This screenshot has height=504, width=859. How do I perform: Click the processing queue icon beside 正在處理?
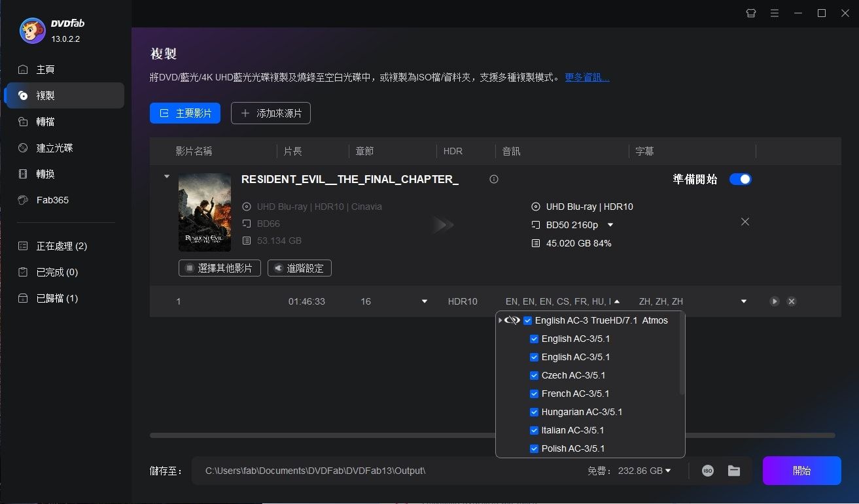coord(23,246)
